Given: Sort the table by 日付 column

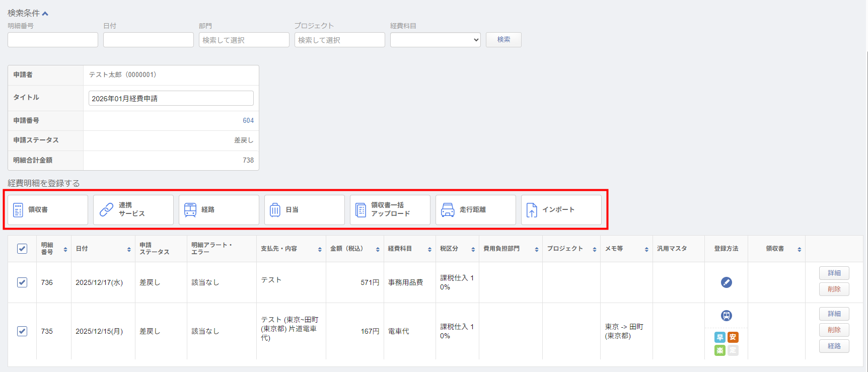Looking at the screenshot, I should pos(129,249).
